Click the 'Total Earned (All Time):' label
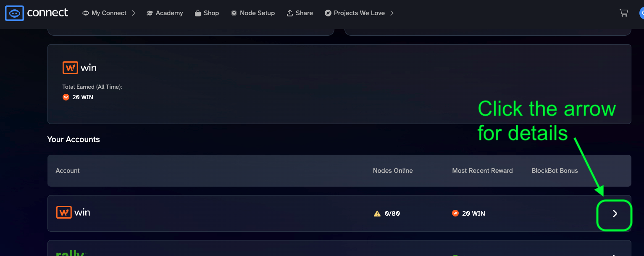The width and height of the screenshot is (644, 256). pos(92,87)
